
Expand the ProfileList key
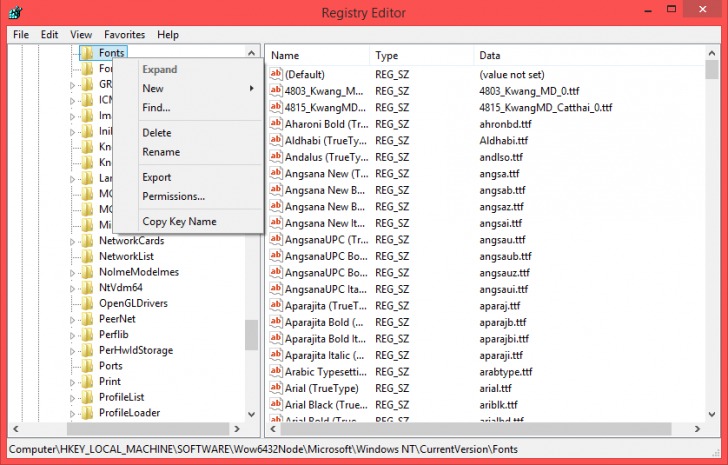(72, 398)
